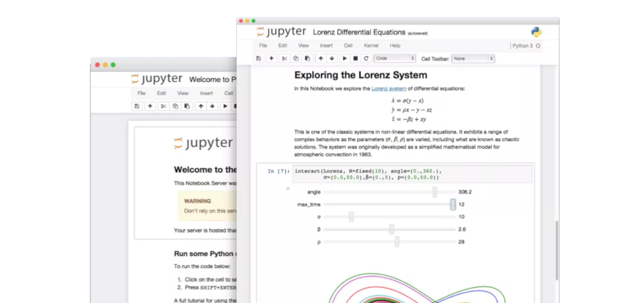Click the Exploring the Lorenz System heading
The image size is (644, 303).
coord(361,75)
